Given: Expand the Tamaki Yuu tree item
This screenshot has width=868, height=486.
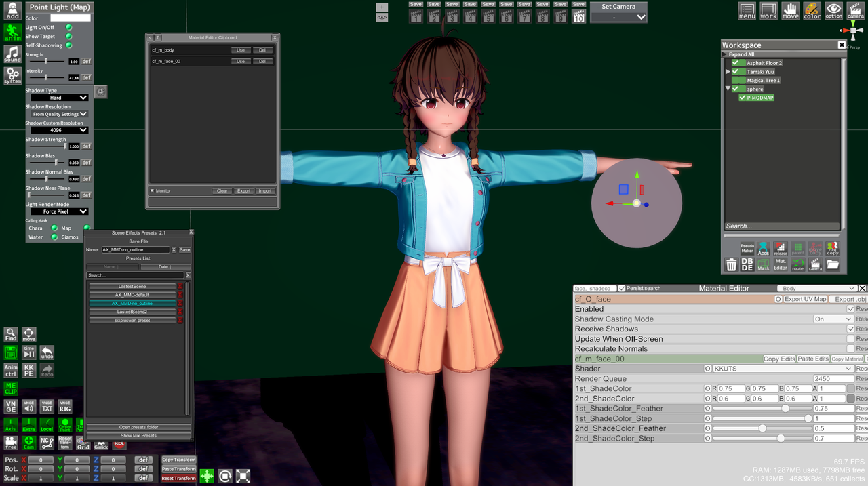Looking at the screenshot, I should pyautogui.click(x=728, y=72).
